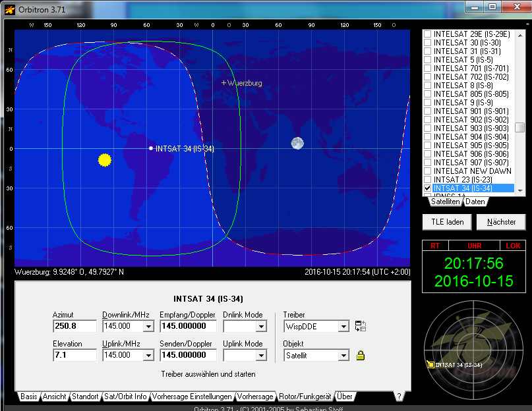The height and width of the screenshot is (411, 532).
Task: Open the Daten tab below satellite list
Action: 475,202
